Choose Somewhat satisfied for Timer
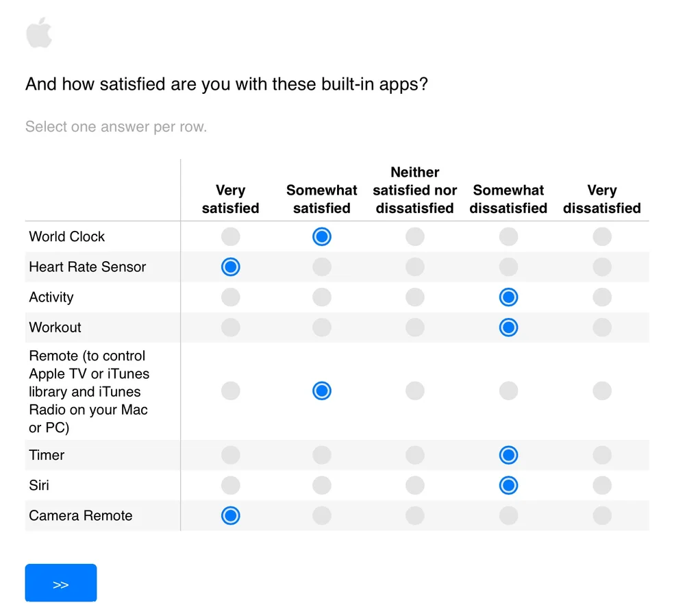Image resolution: width=685 pixels, height=616 pixels. (x=322, y=455)
